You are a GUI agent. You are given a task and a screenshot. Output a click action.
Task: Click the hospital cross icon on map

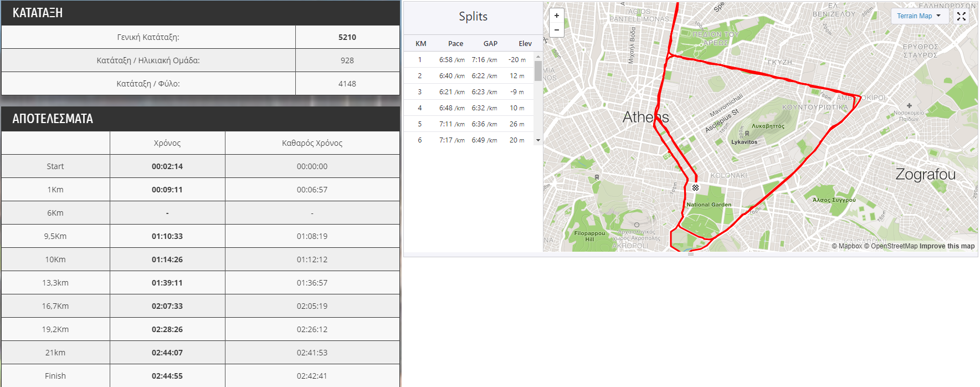click(909, 105)
